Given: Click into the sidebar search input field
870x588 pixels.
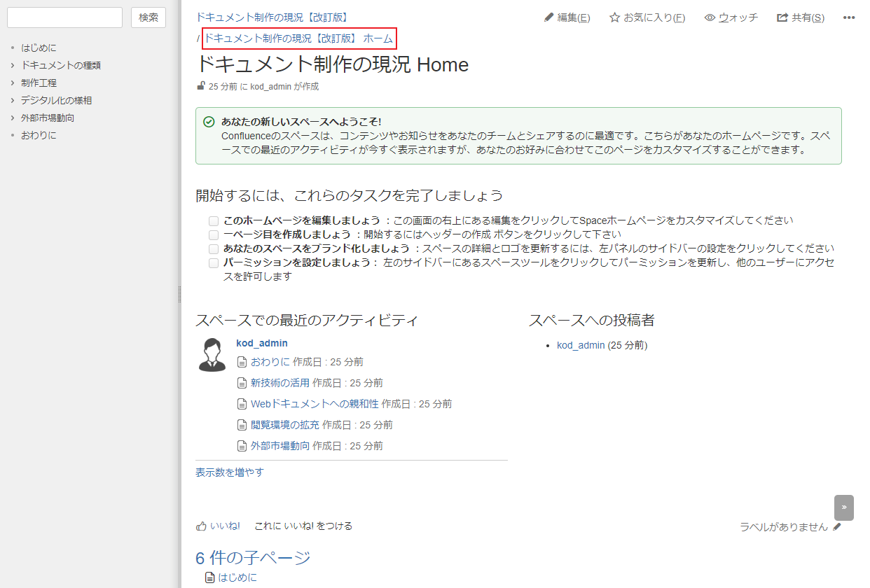Looking at the screenshot, I should (64, 17).
